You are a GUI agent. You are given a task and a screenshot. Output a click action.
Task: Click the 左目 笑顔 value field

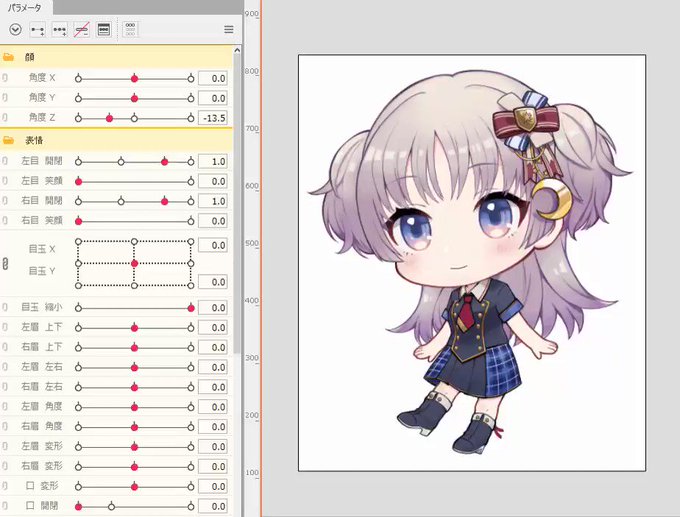[x=212, y=182]
